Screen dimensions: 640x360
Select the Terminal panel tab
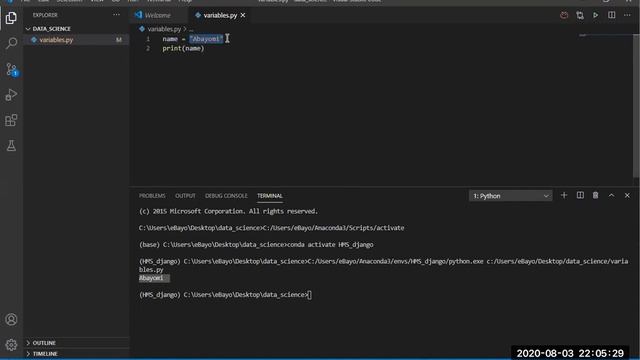(270, 196)
